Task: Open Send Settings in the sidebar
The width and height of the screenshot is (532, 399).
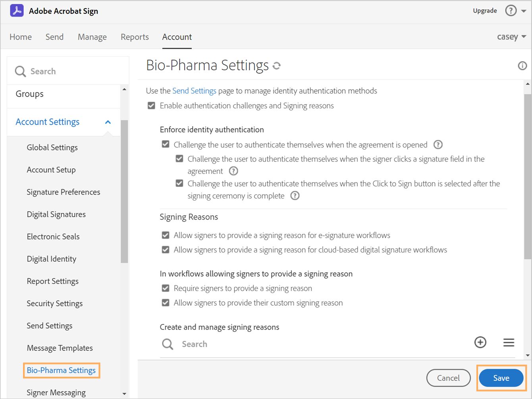Action: 50,326
